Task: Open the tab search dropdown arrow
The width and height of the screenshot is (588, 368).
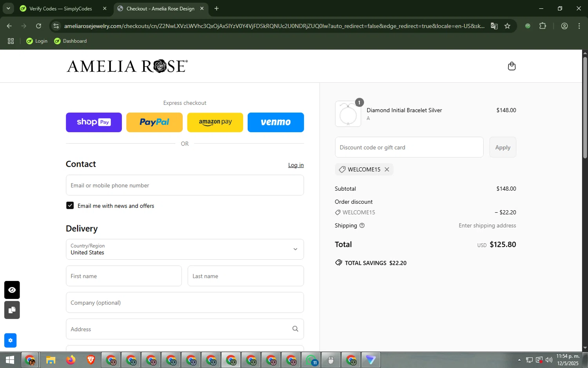Action: pyautogui.click(x=8, y=8)
